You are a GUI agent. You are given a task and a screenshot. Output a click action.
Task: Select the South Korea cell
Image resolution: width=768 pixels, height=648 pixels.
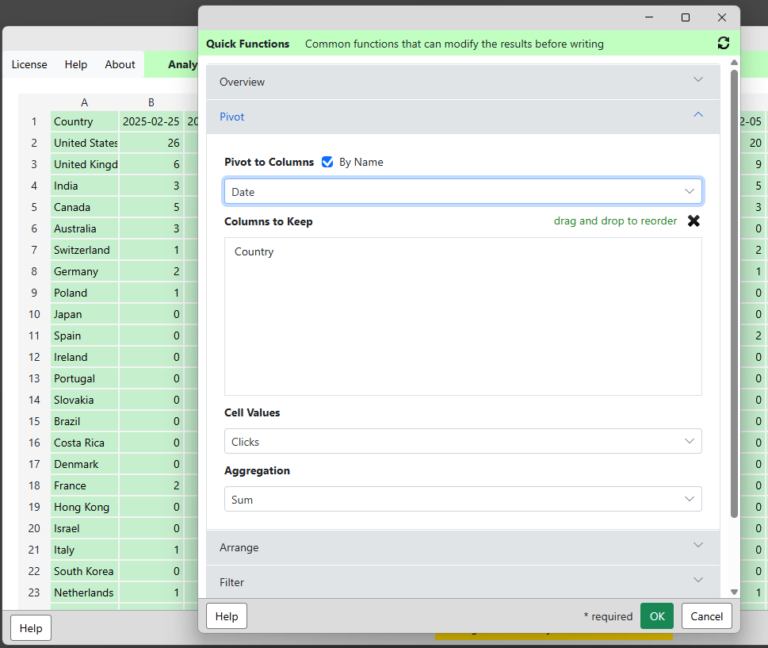84,571
